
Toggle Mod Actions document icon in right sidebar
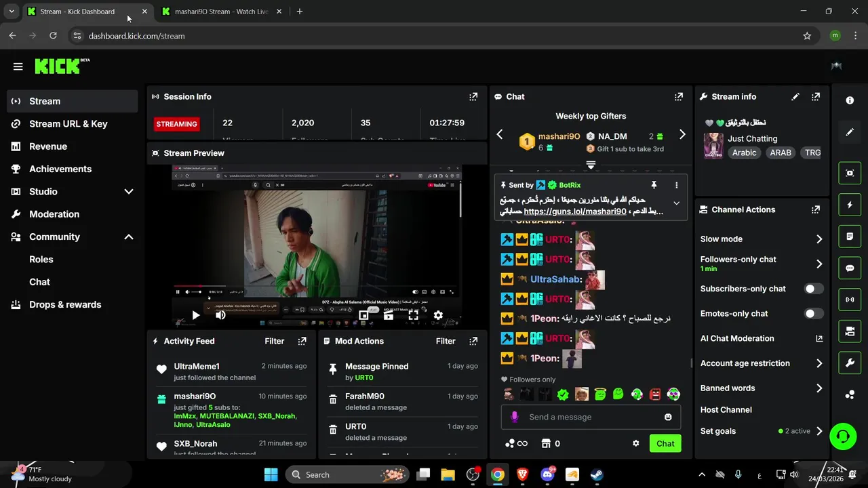click(x=850, y=237)
